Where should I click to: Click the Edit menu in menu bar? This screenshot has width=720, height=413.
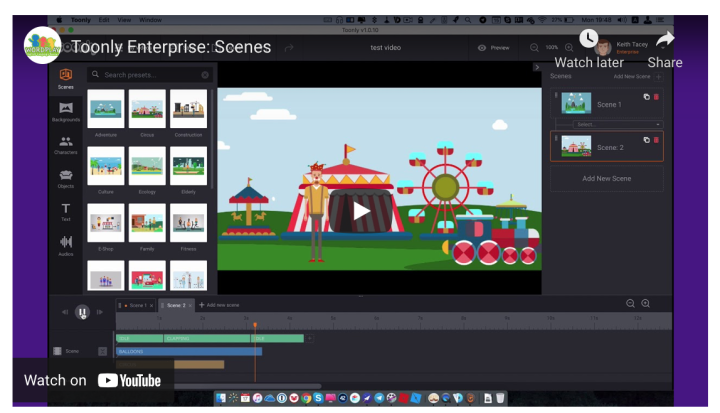click(103, 20)
